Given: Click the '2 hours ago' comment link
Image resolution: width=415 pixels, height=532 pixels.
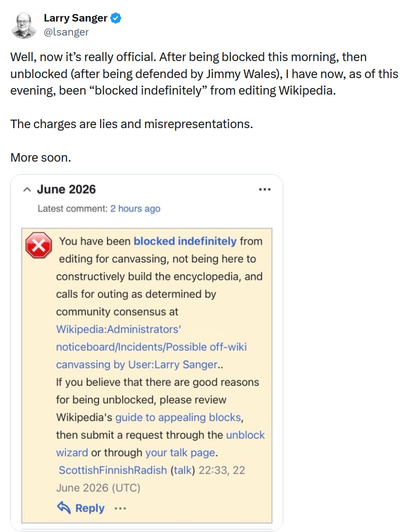Looking at the screenshot, I should tap(135, 208).
